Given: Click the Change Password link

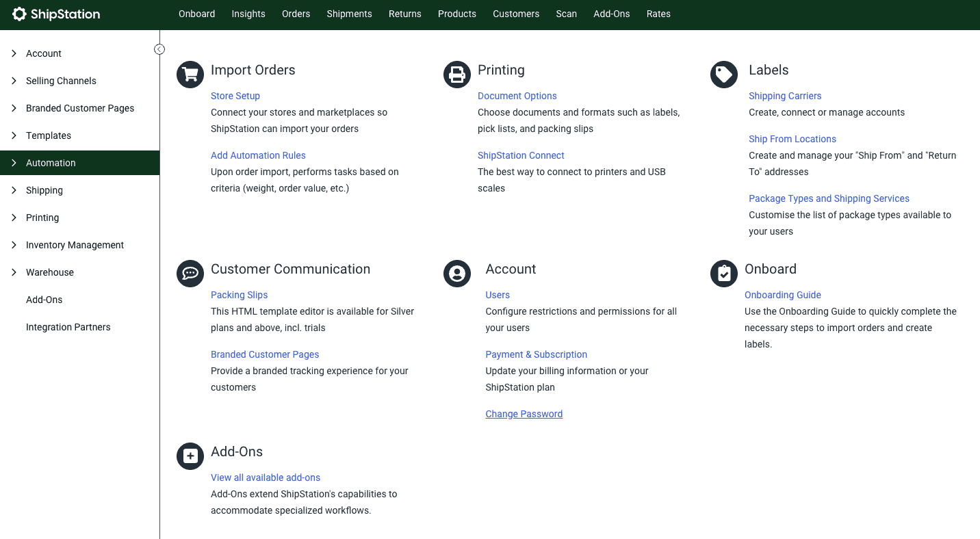Looking at the screenshot, I should [524, 414].
